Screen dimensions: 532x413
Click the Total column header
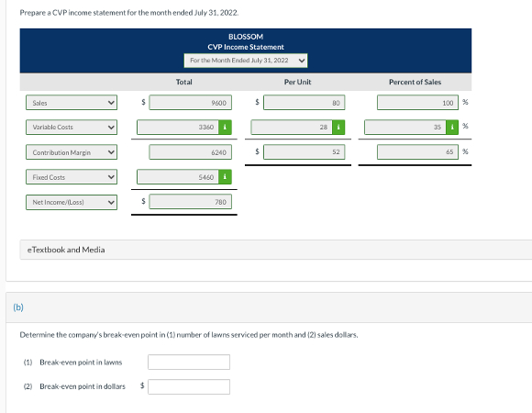[183, 82]
